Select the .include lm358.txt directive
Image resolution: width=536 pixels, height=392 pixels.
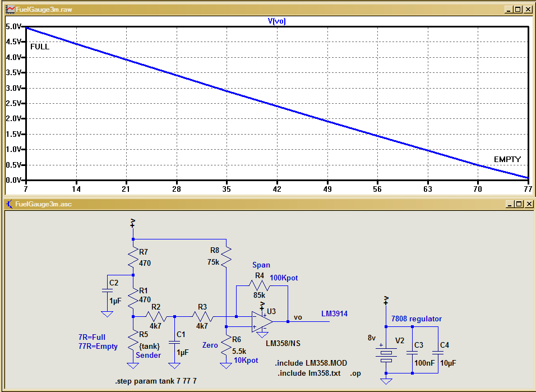pyautogui.click(x=309, y=373)
